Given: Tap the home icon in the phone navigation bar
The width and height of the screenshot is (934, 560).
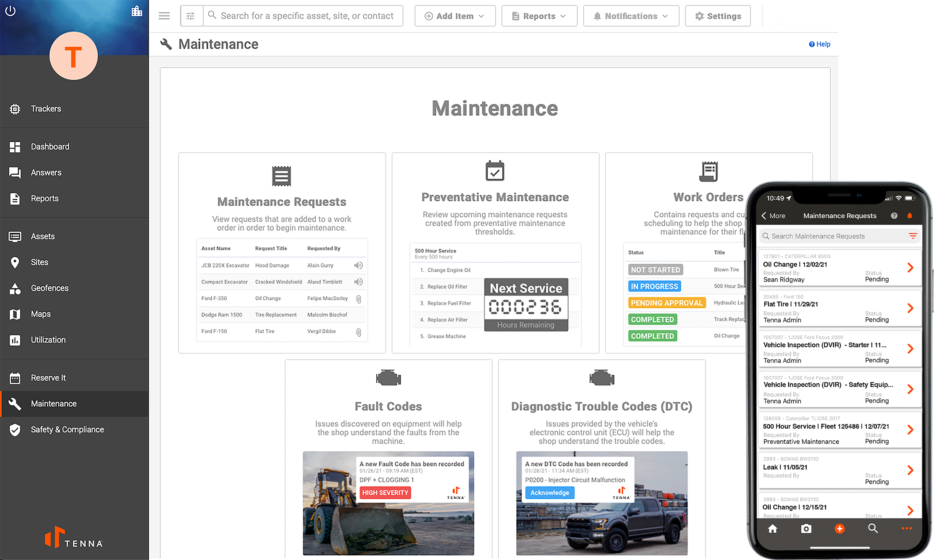Looking at the screenshot, I should click(773, 529).
